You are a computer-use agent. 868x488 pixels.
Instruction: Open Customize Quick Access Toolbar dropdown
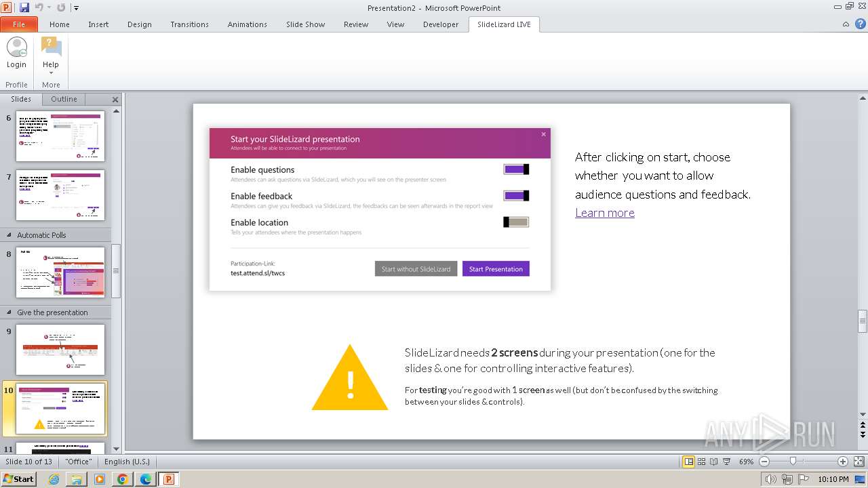76,8
